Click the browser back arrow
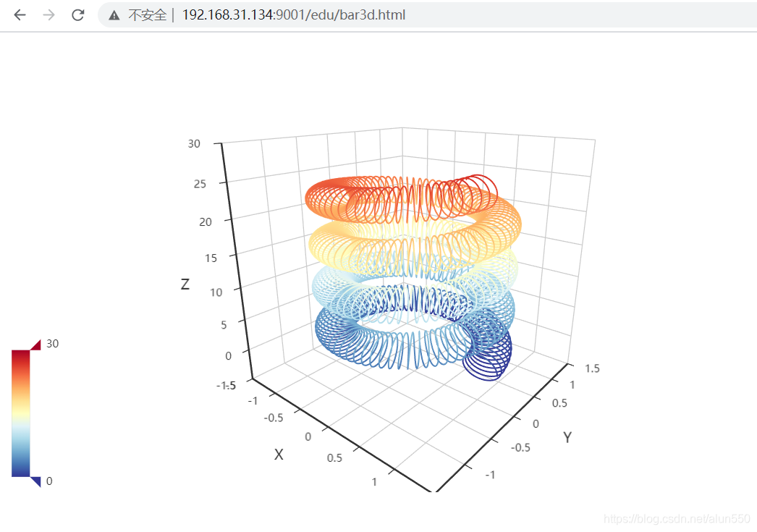Screen dimensions: 757x532 20,15
